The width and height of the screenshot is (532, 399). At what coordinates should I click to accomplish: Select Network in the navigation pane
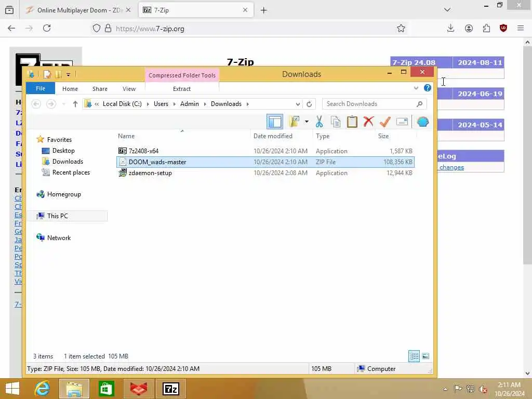(59, 237)
